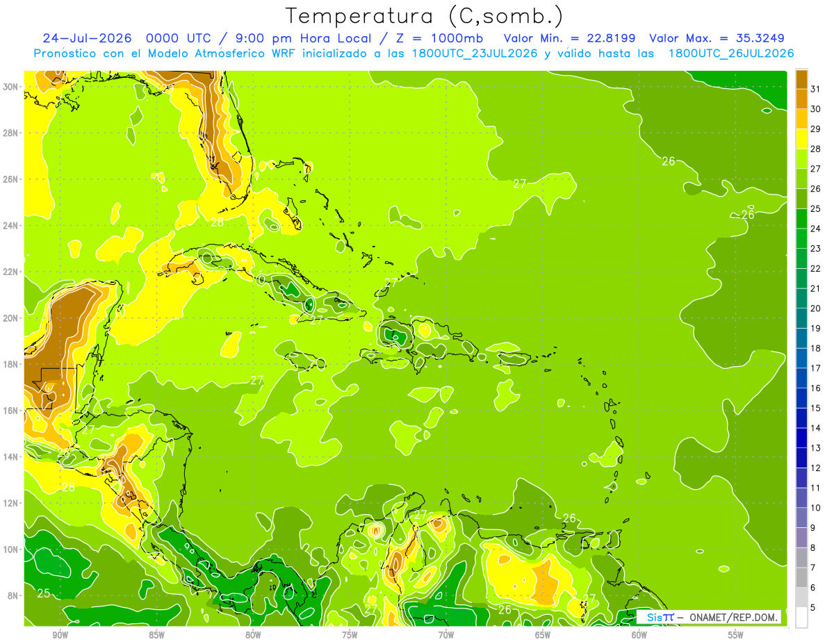Click the 14N latitude axis label
Viewport: 834px width, 644px height.
coord(11,456)
